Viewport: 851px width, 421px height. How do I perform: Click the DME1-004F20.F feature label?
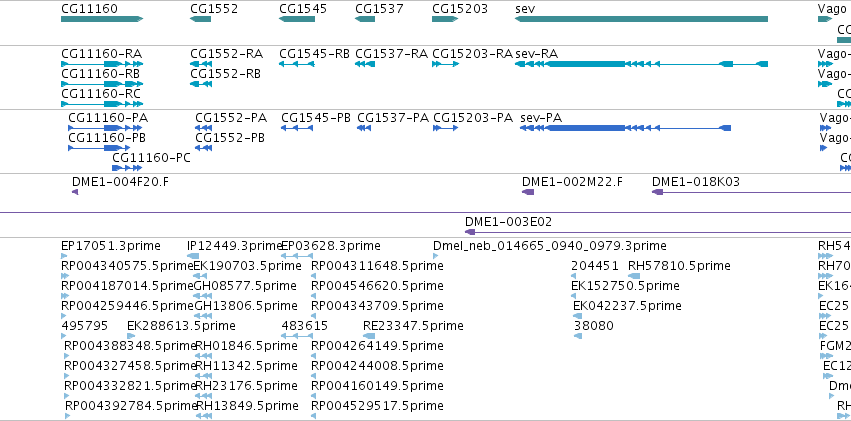point(120,182)
